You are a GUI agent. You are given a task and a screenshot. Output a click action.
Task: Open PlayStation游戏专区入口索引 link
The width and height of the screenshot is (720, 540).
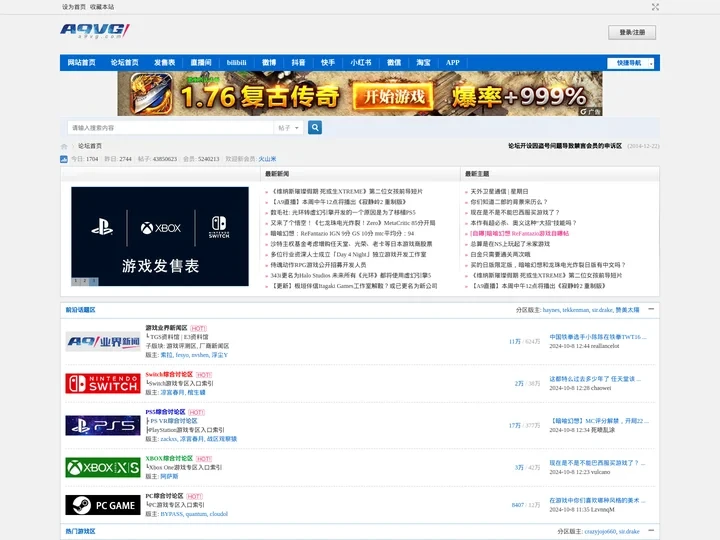(186, 430)
